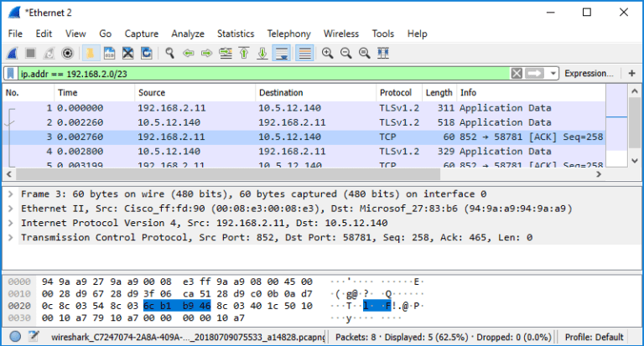Reset text to normal size
The image size is (644, 346).
tap(364, 54)
